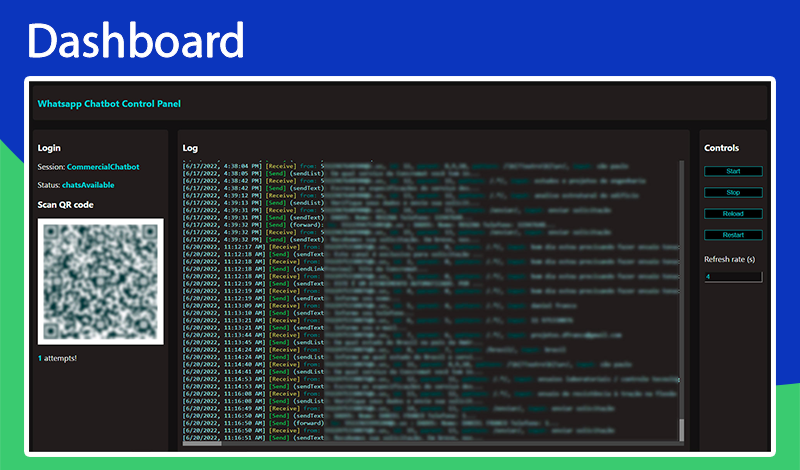Click the Dashboard heading text

[136, 40]
